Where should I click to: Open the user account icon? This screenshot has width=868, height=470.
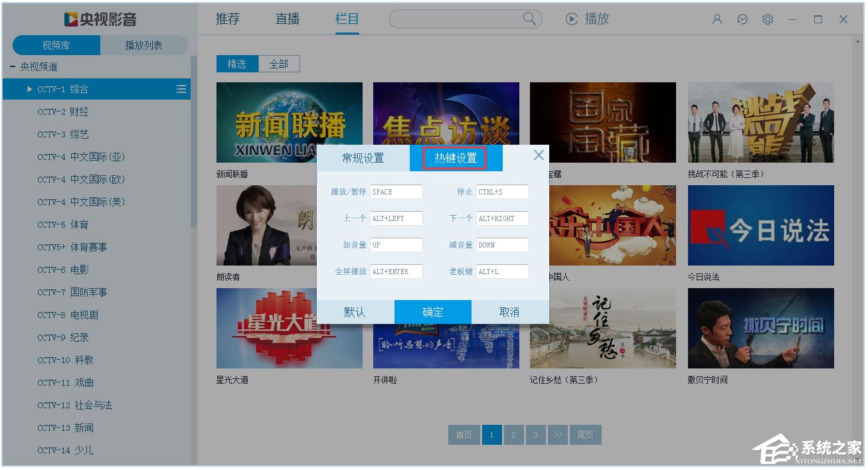click(x=716, y=19)
